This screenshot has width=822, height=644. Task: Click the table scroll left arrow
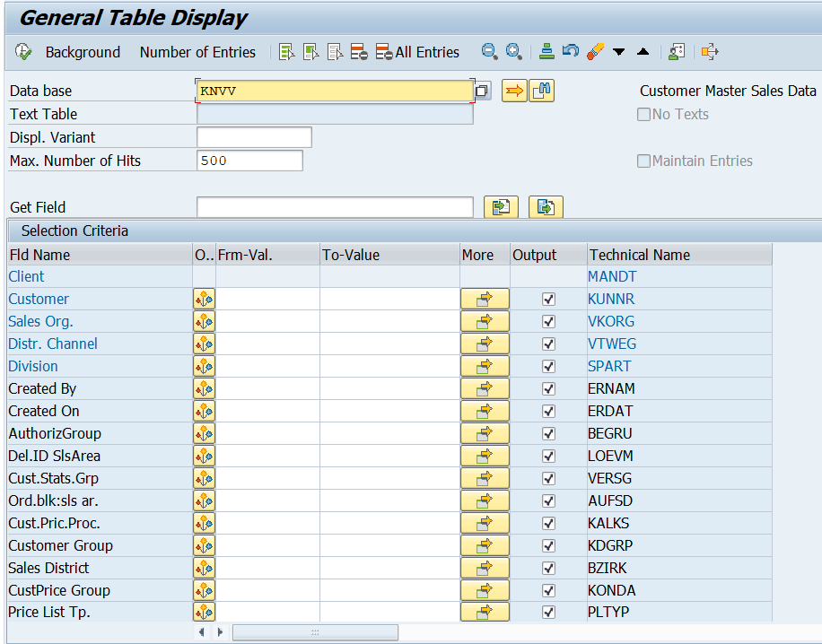tap(202, 632)
